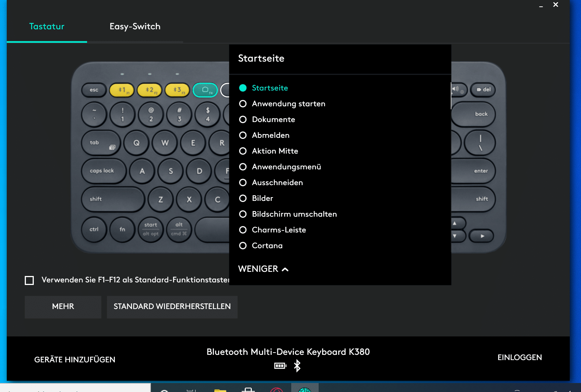Image resolution: width=581 pixels, height=392 pixels.
Task: Enable F1–F12 as standard function keys
Action: (29, 280)
